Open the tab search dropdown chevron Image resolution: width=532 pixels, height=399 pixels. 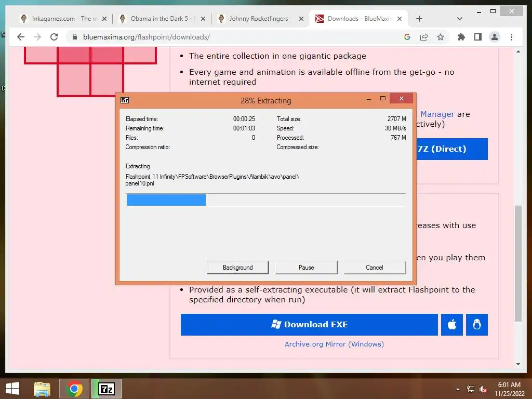460,19
